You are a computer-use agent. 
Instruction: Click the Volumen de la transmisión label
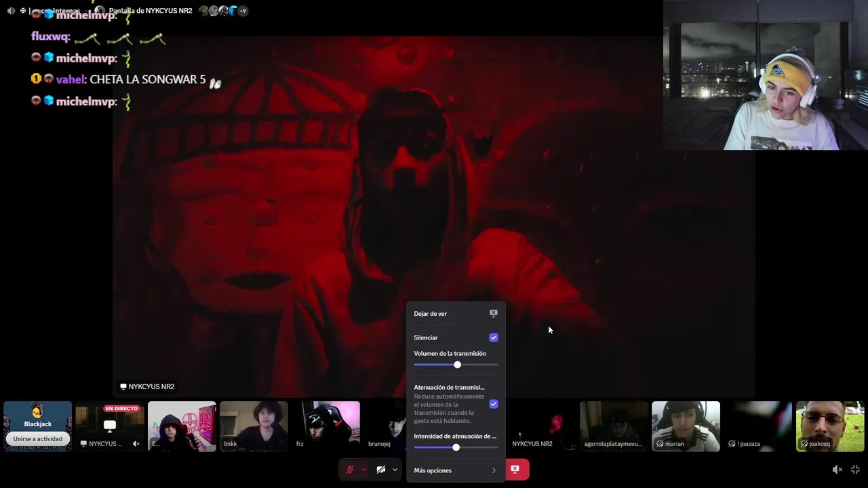coord(450,354)
